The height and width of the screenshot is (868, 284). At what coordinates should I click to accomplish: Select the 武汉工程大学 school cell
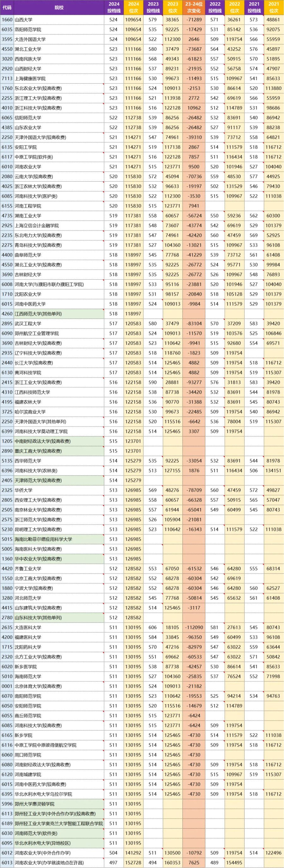pos(59,323)
